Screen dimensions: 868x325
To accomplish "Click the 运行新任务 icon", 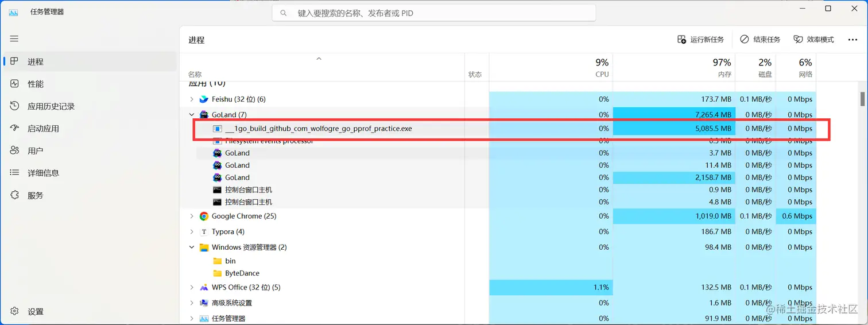I will pos(682,40).
